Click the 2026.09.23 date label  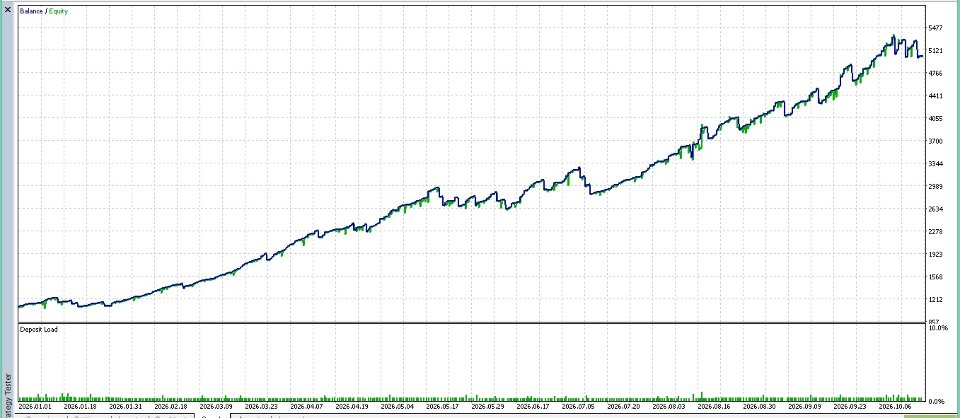click(x=849, y=406)
